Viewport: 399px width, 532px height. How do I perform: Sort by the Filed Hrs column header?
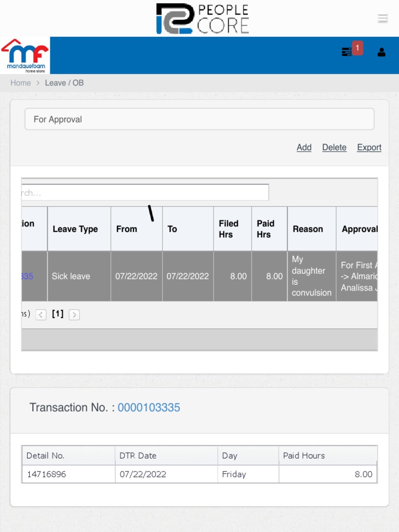(x=232, y=229)
